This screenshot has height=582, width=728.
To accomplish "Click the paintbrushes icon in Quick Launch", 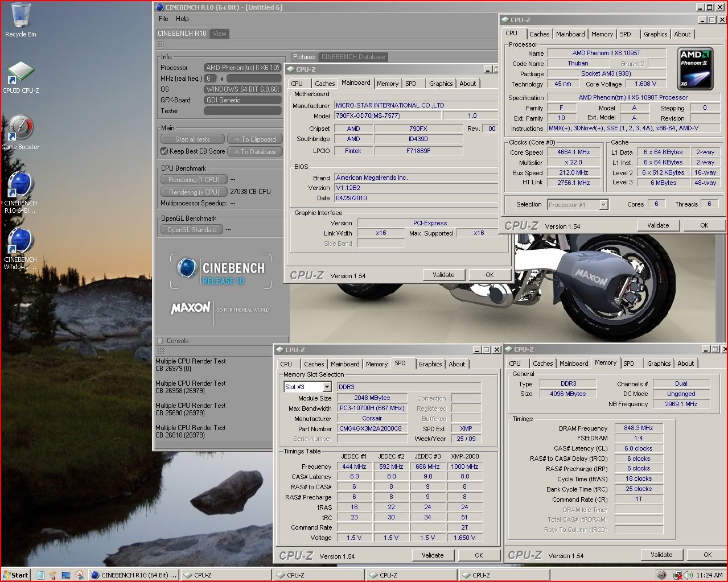I will pyautogui.click(x=53, y=575).
